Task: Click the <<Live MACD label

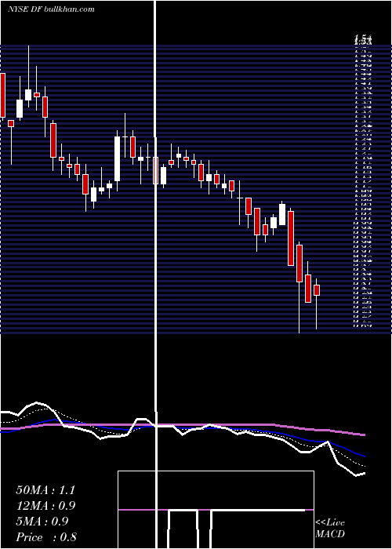Action: point(330,528)
